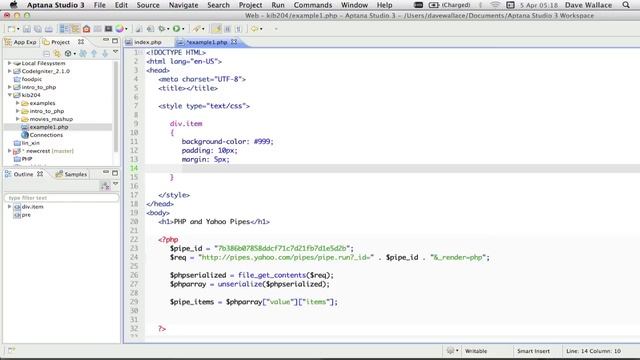Click the Print toolbar icon

coord(49,29)
